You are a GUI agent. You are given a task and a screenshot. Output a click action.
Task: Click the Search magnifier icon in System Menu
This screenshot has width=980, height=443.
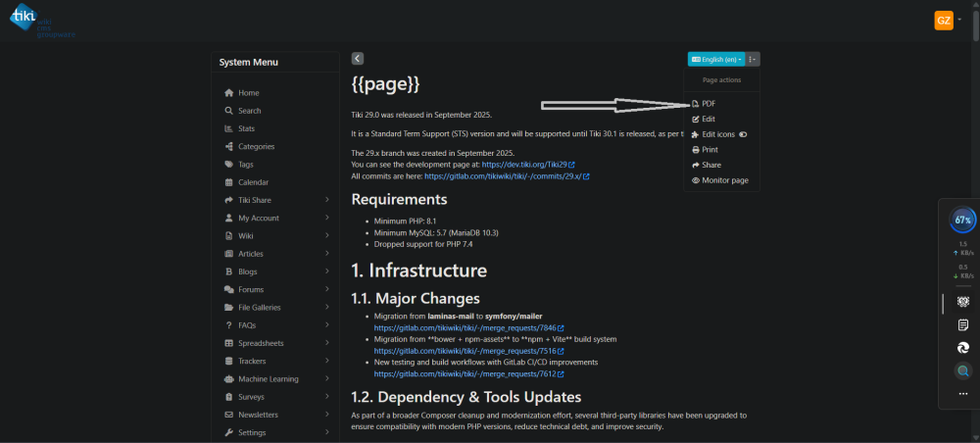(x=228, y=111)
